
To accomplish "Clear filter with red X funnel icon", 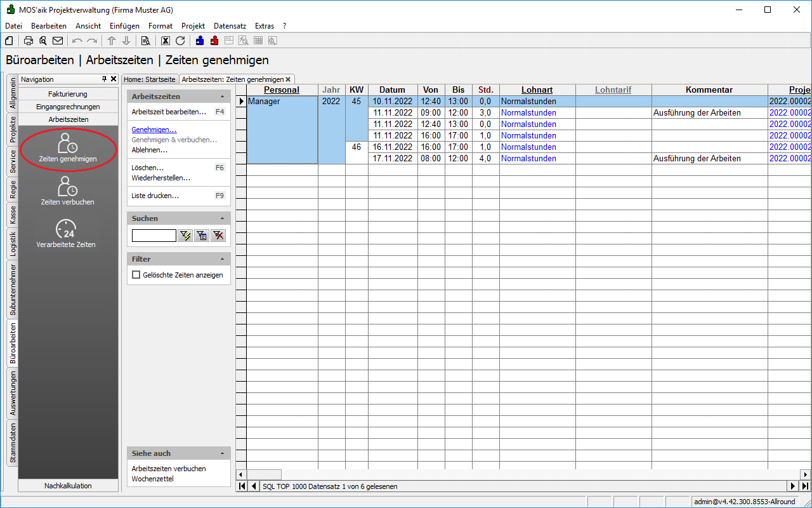I will [x=218, y=236].
